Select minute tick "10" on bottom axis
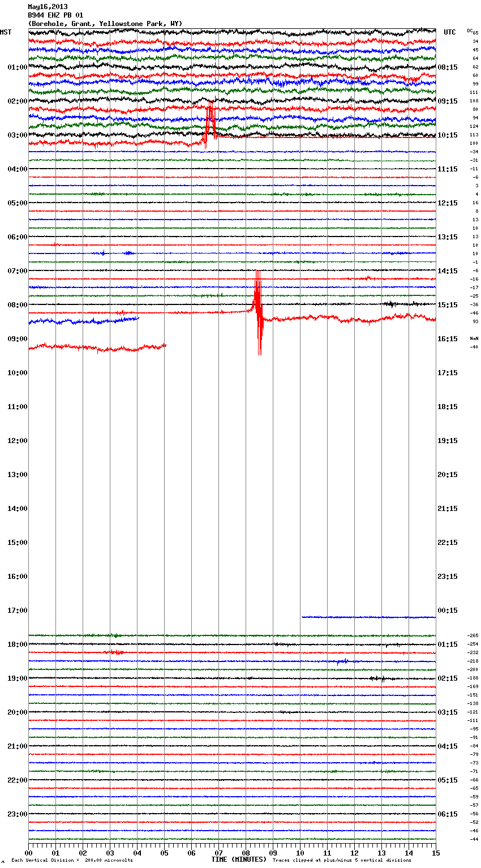This screenshot has height=868, width=481. click(300, 853)
